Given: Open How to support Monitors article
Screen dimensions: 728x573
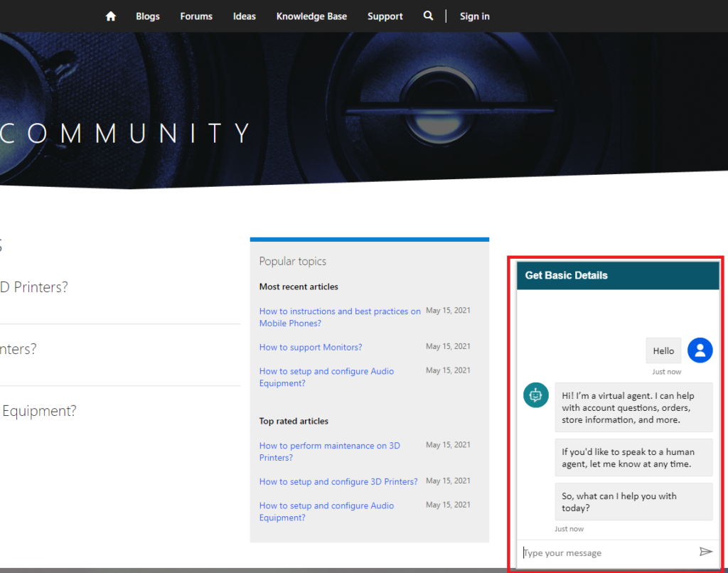Looking at the screenshot, I should (311, 348).
